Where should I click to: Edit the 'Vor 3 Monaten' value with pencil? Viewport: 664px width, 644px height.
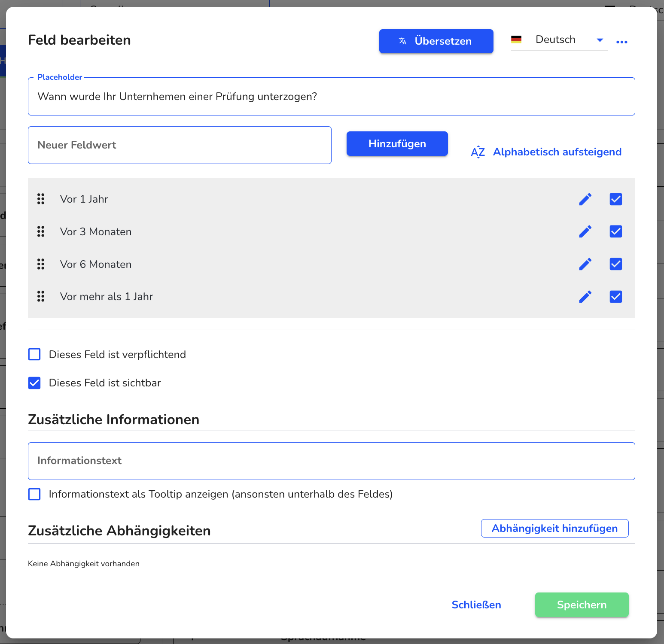point(585,231)
